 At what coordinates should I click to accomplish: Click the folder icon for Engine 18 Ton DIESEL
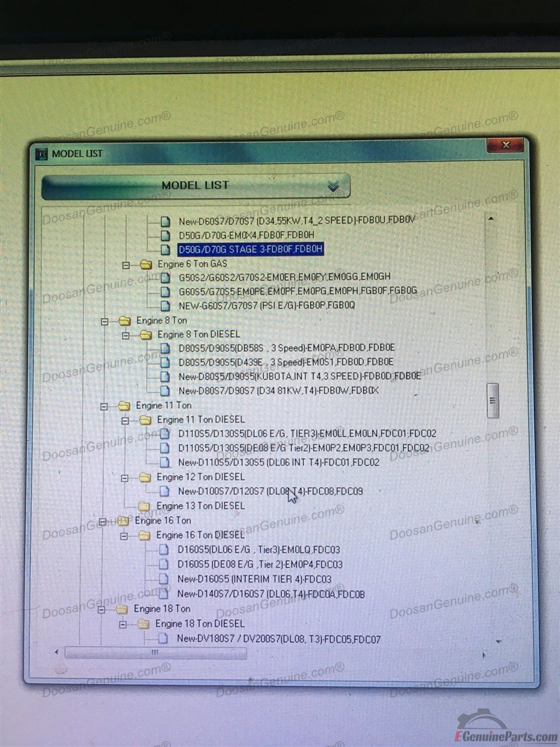point(143,623)
